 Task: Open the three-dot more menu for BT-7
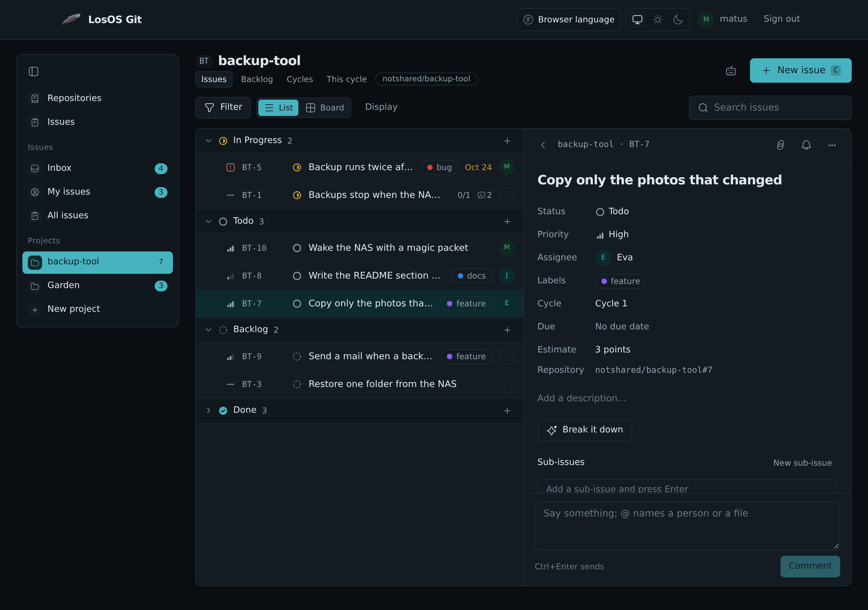tap(832, 145)
